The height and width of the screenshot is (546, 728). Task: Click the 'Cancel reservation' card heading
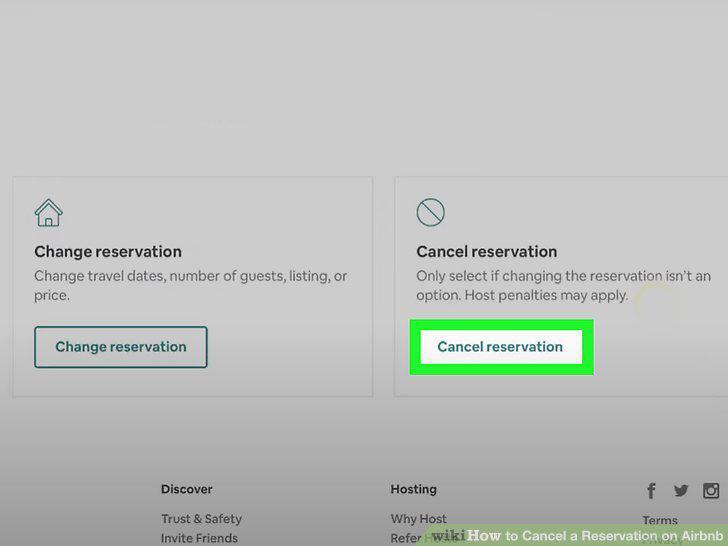(x=487, y=252)
